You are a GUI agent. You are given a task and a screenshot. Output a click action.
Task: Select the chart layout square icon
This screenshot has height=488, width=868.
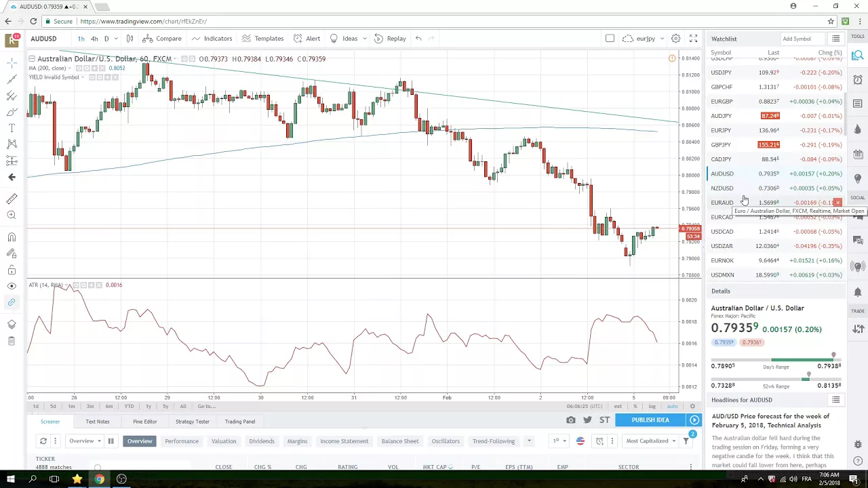[x=610, y=39]
